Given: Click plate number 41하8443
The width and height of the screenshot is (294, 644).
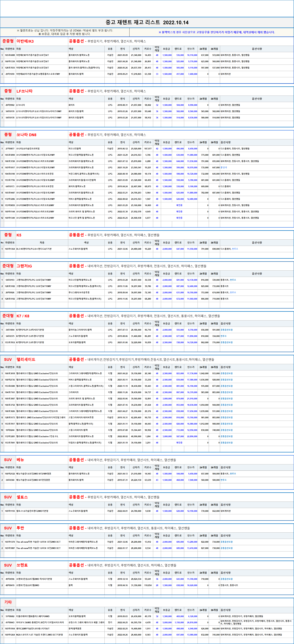Looking at the screenshot, I should (10, 622).
